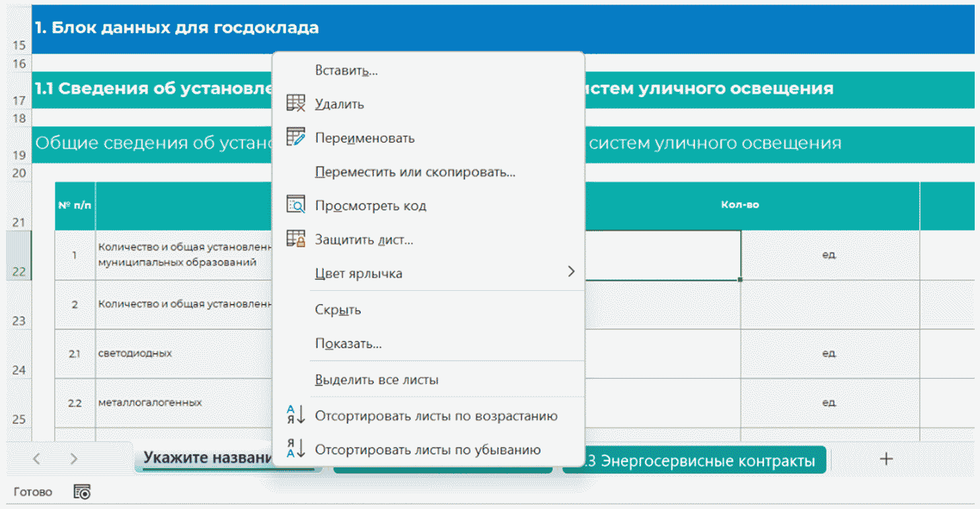Click the macro recording icon in status bar

(x=83, y=492)
